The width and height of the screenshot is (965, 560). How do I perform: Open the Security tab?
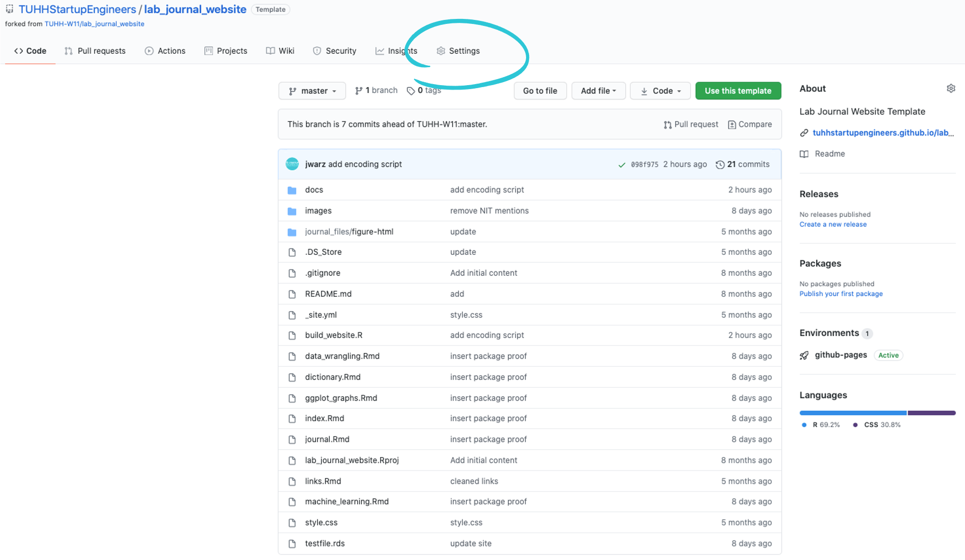coord(334,51)
